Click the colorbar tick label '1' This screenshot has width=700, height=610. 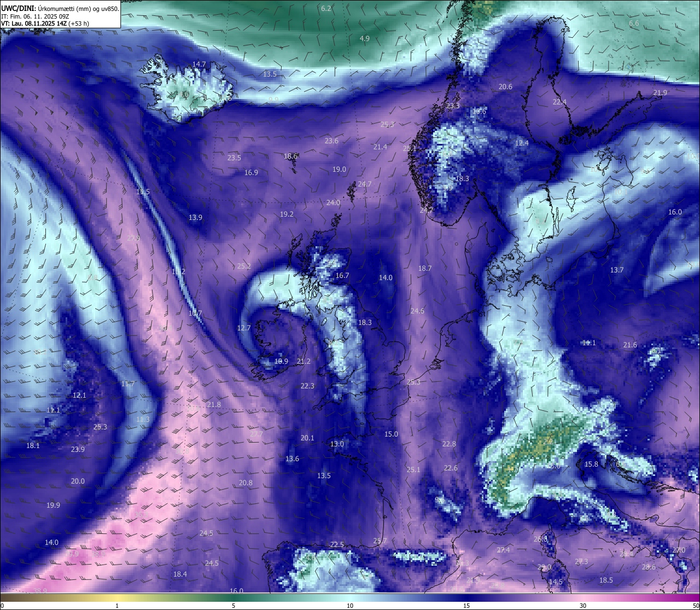[117, 606]
